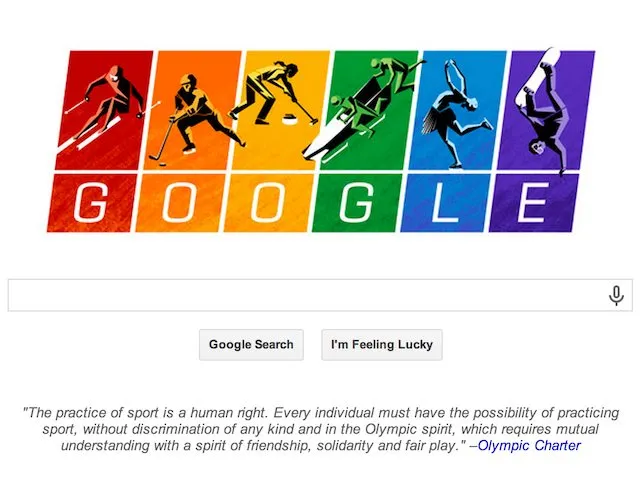Viewport: 640px width, 480px height.
Task: Select the figure skater on blue panel
Action: pyautogui.click(x=457, y=110)
